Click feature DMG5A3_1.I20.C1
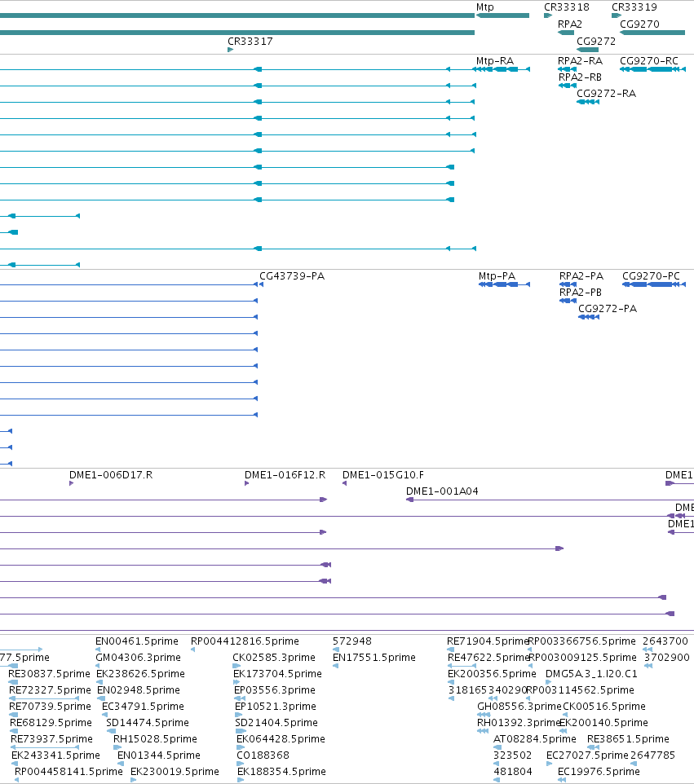This screenshot has height=784, width=694. [591, 674]
